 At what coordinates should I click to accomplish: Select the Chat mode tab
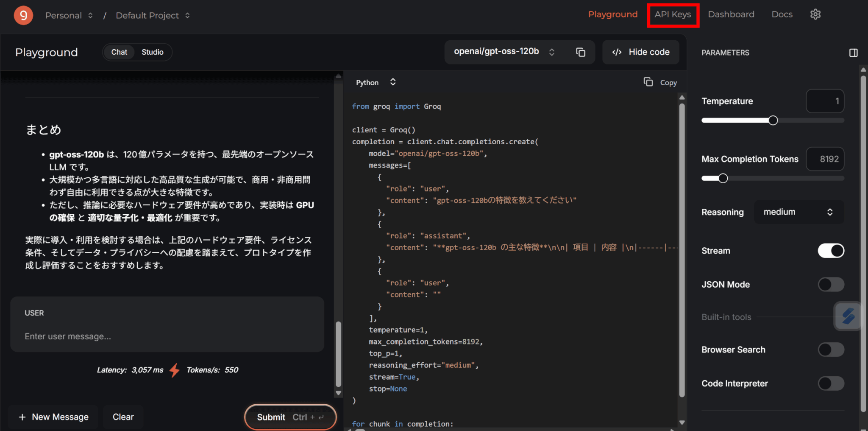click(x=119, y=52)
